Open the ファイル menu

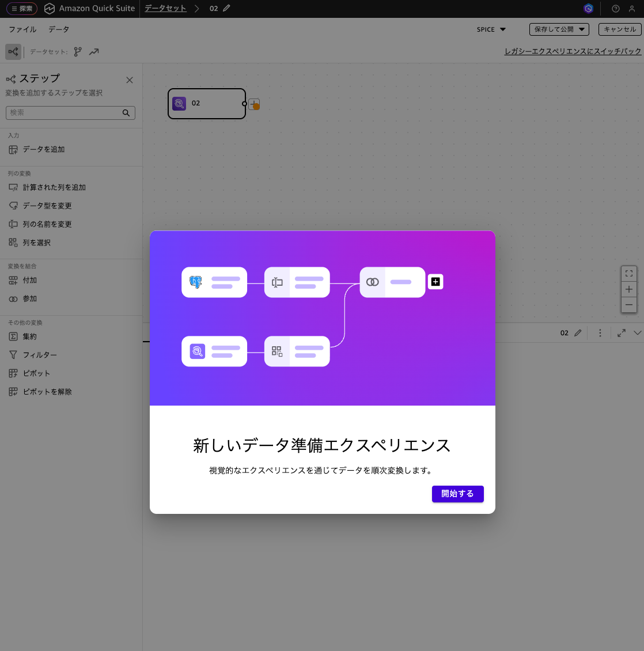(x=22, y=29)
